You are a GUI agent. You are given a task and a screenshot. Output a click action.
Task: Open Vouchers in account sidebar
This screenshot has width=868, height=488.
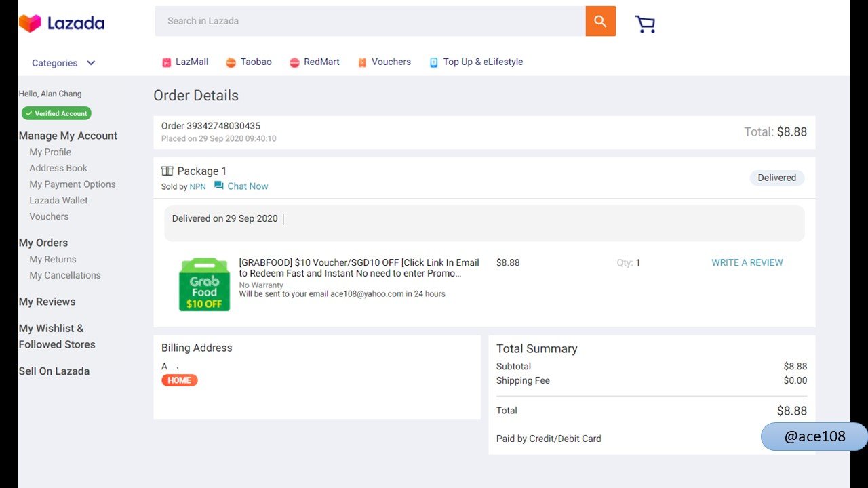point(49,216)
